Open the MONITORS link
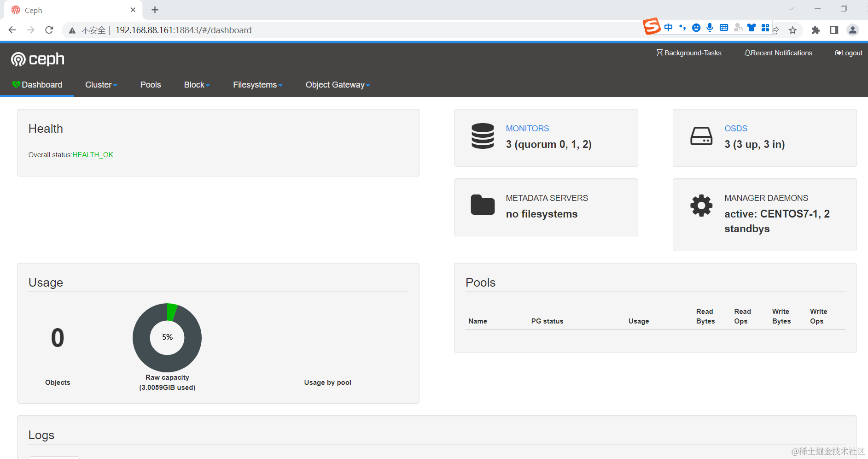Image resolution: width=868 pixels, height=459 pixels. point(527,129)
